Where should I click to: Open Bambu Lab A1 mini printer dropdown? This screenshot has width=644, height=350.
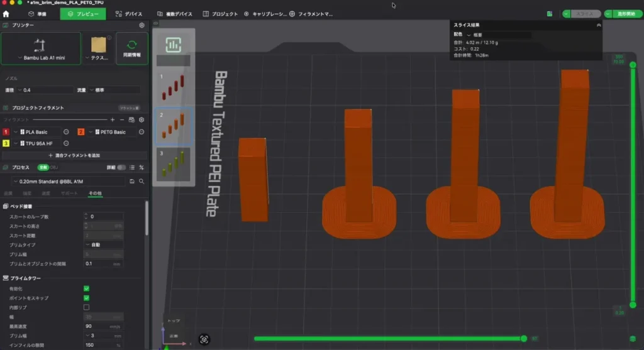41,48
